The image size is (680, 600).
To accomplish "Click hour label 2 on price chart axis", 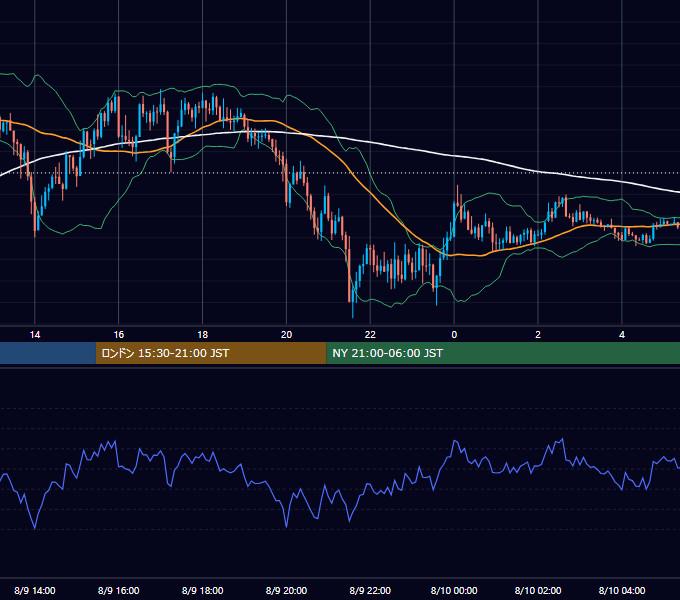I will click(538, 335).
